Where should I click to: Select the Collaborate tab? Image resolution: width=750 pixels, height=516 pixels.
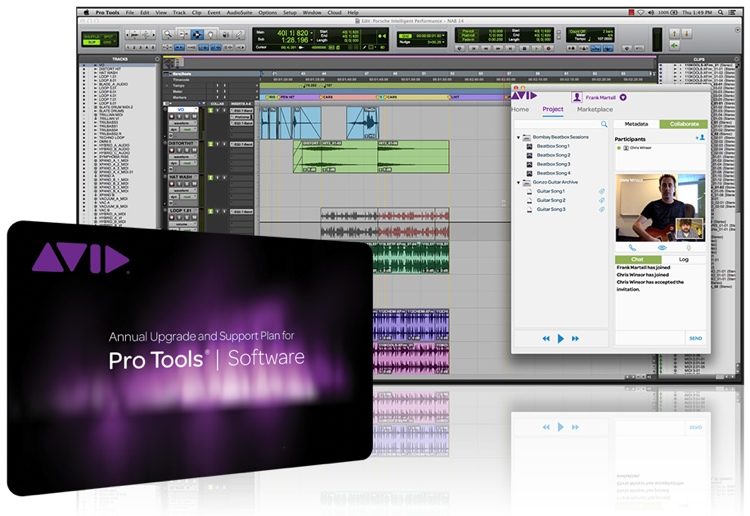coord(684,124)
